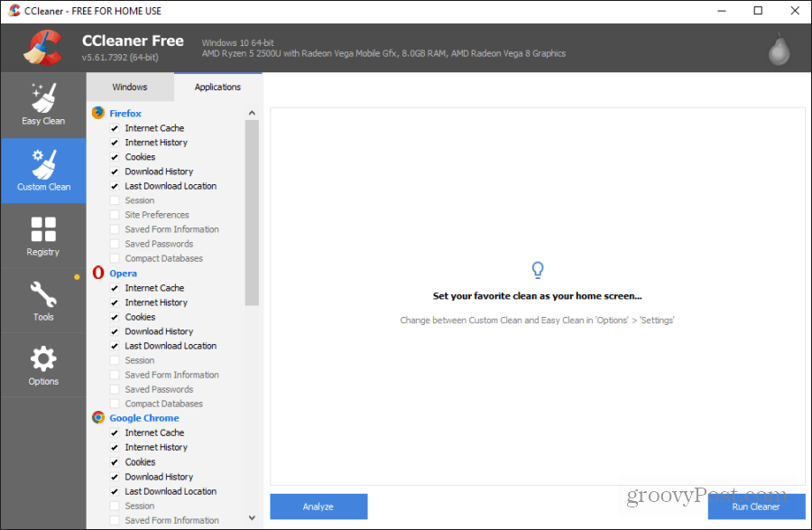Open the Options gear section
Image resolution: width=812 pixels, height=530 pixels.
43,366
